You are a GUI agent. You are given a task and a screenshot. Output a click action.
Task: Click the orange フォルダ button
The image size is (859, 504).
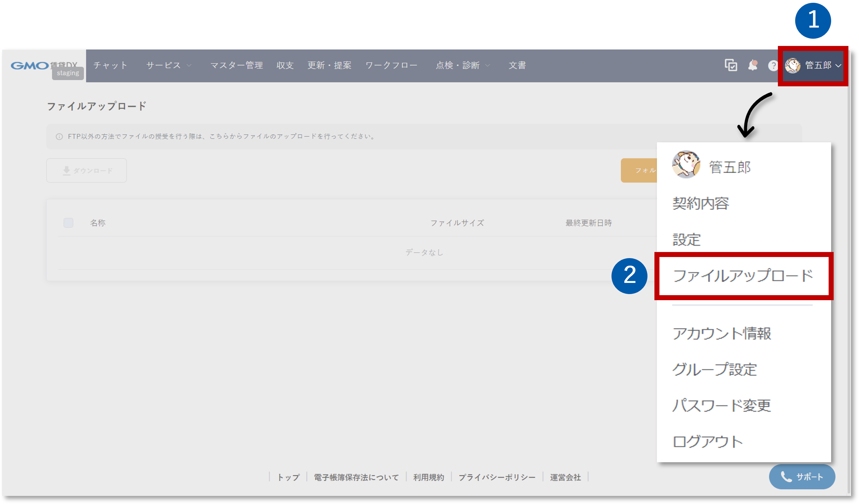point(639,170)
